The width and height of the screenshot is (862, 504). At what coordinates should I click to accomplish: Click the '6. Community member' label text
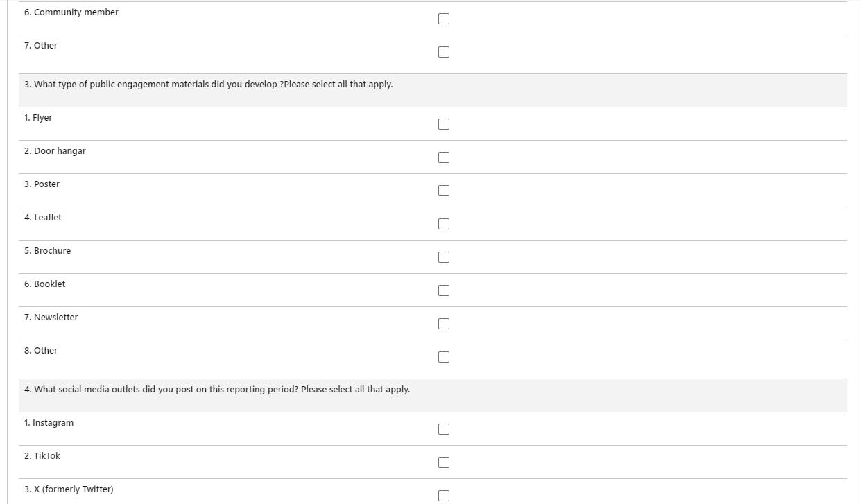pos(71,12)
